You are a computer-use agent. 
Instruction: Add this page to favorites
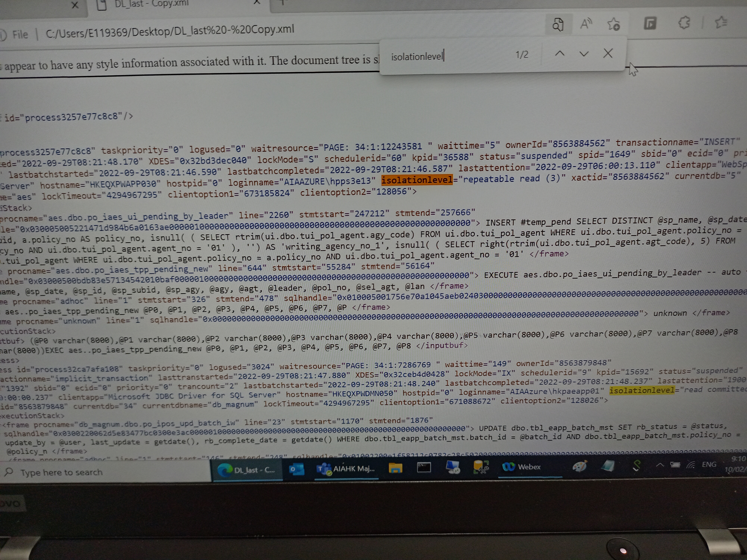click(x=613, y=24)
